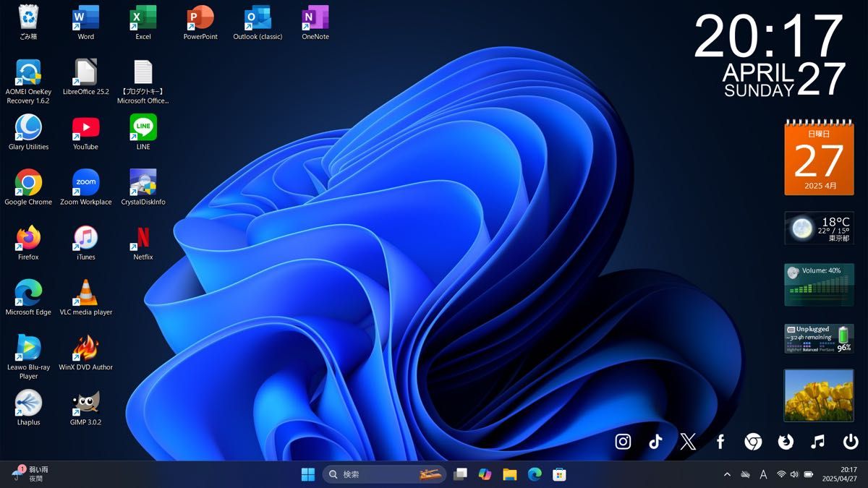Screen dimensions: 868x488
Task: Open Task View from taskbar
Action: [460, 474]
